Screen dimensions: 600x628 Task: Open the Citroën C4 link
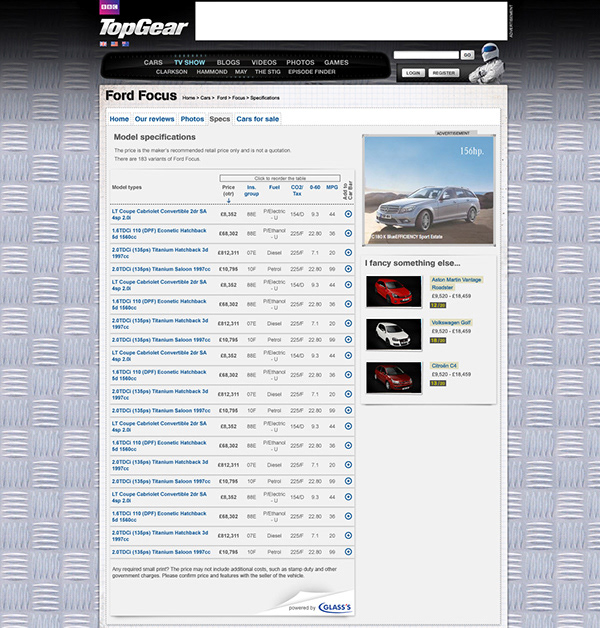click(444, 366)
